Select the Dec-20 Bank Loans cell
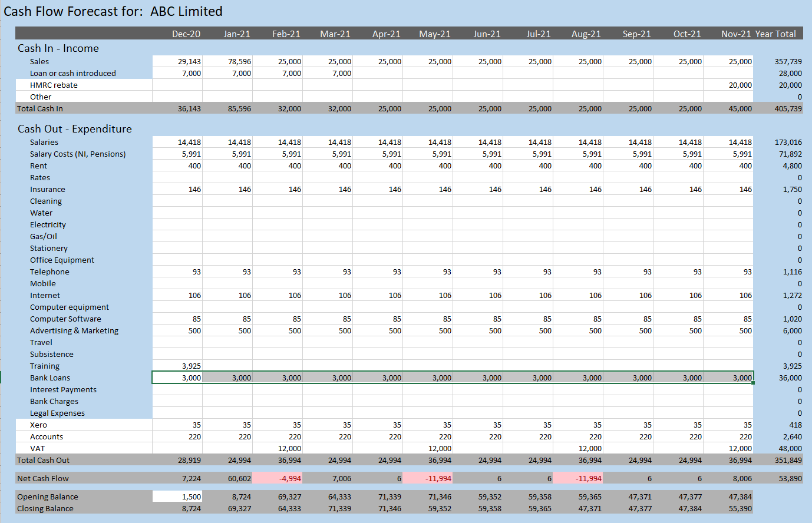Screen dimensions: 812x523 (x=177, y=378)
